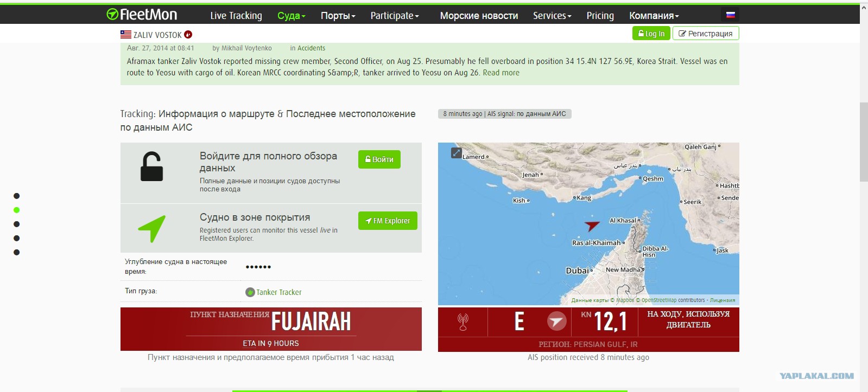
Task: Select the bottommost page-section dot
Action: 17,252
